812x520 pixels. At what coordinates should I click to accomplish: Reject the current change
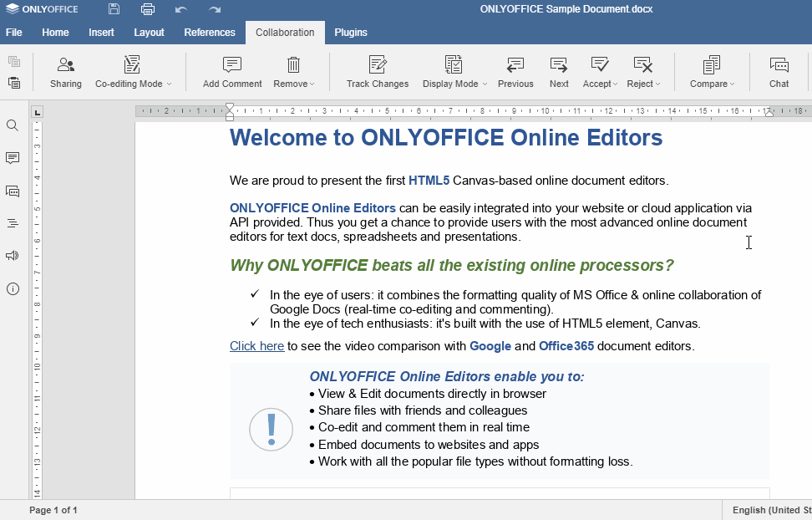pos(642,64)
